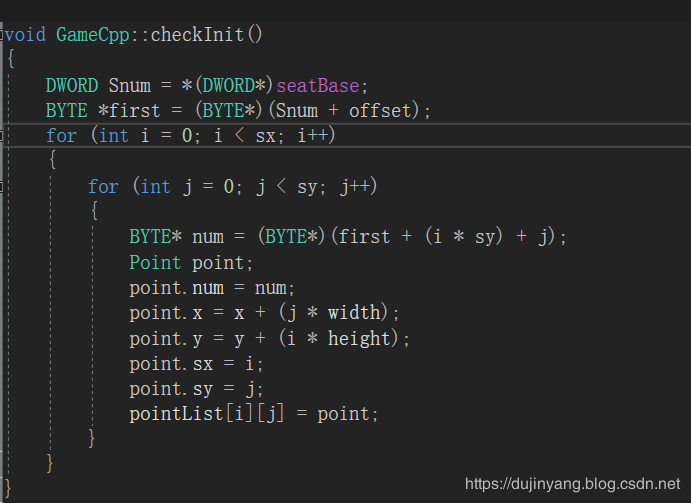
Task: Collapse the inner for loop with variable j
Action: [1, 186]
